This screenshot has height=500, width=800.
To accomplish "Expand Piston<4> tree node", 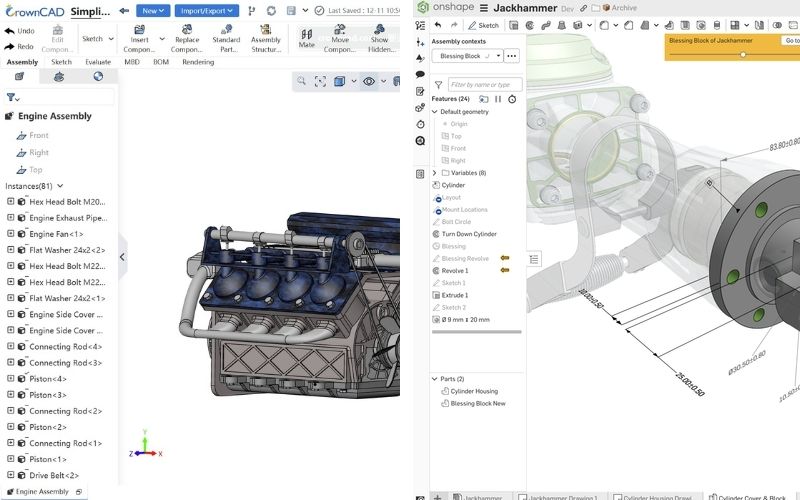I will (x=10, y=379).
